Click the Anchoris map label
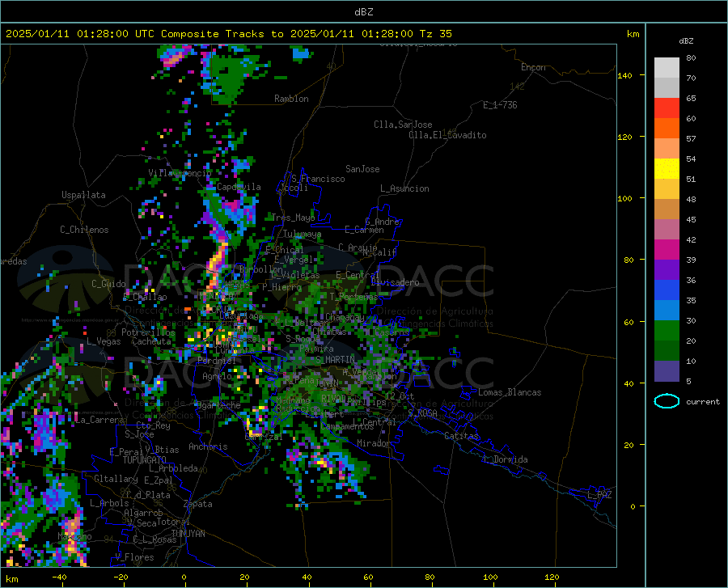728x588 pixels. click(208, 447)
